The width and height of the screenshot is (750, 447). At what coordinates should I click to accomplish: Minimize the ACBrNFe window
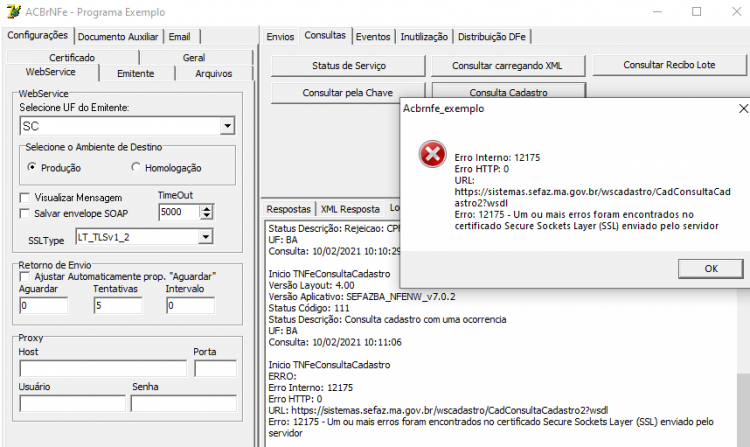coord(658,11)
